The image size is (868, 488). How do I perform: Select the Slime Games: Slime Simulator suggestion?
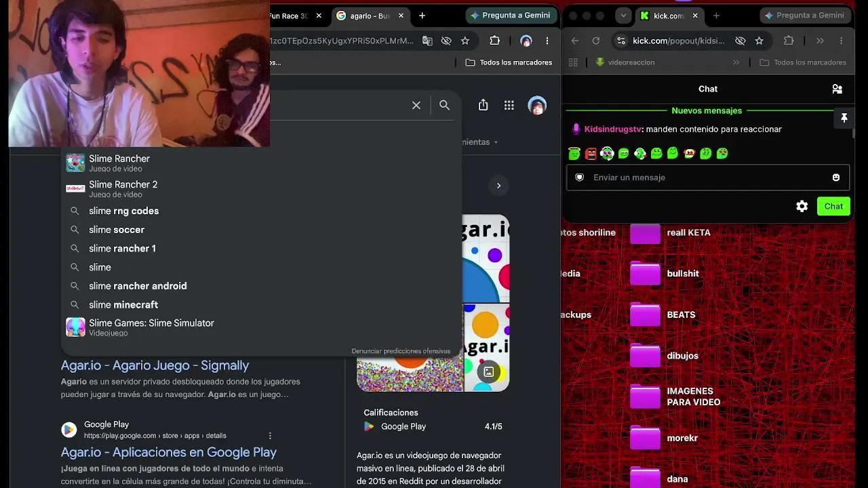coord(262,327)
